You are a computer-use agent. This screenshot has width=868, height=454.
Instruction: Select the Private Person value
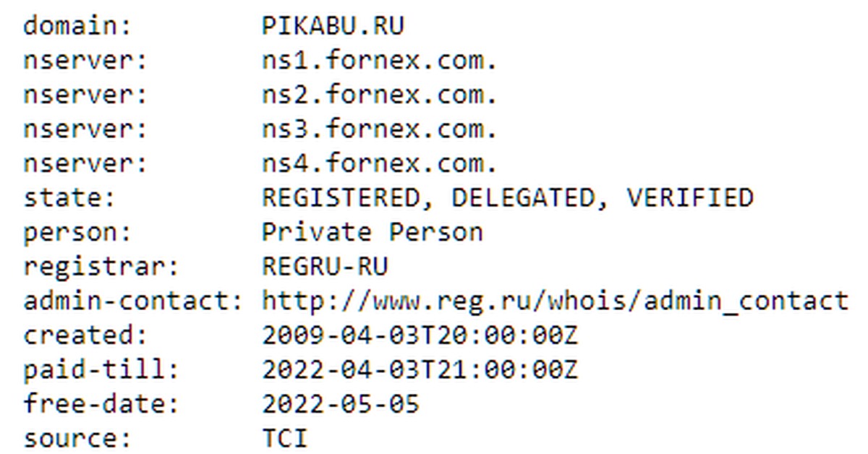372,232
